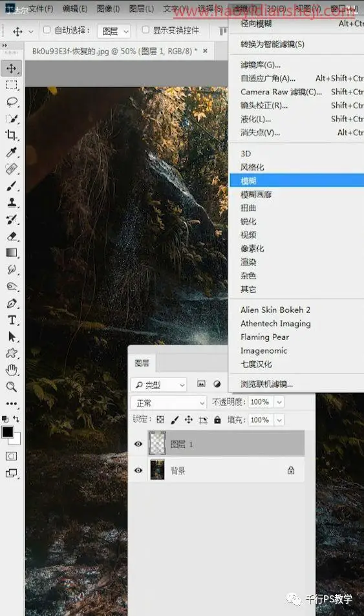This screenshot has width=364, height=616.
Task: Enable the 显示变换控件 checkbox
Action: 145,30
